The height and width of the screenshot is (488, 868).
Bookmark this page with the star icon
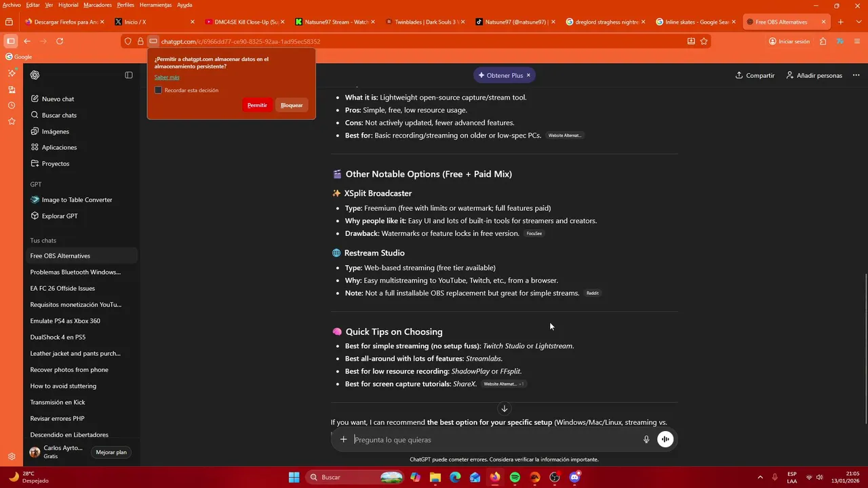pos(704,41)
